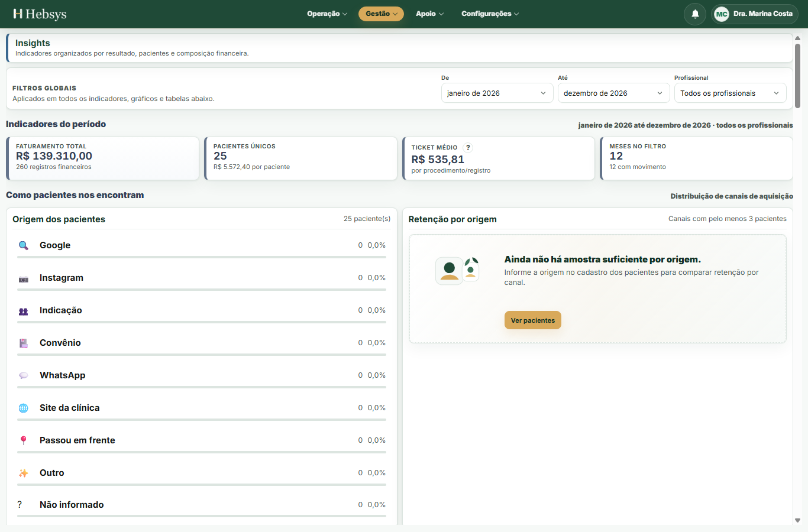Click '12 com movimento' text
Image resolution: width=808 pixels, height=532 pixels.
click(x=638, y=167)
